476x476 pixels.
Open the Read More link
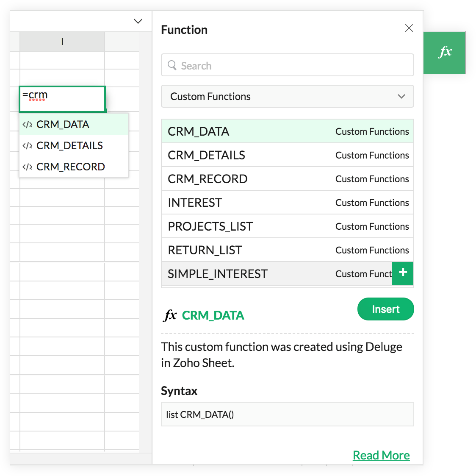pyautogui.click(x=381, y=455)
